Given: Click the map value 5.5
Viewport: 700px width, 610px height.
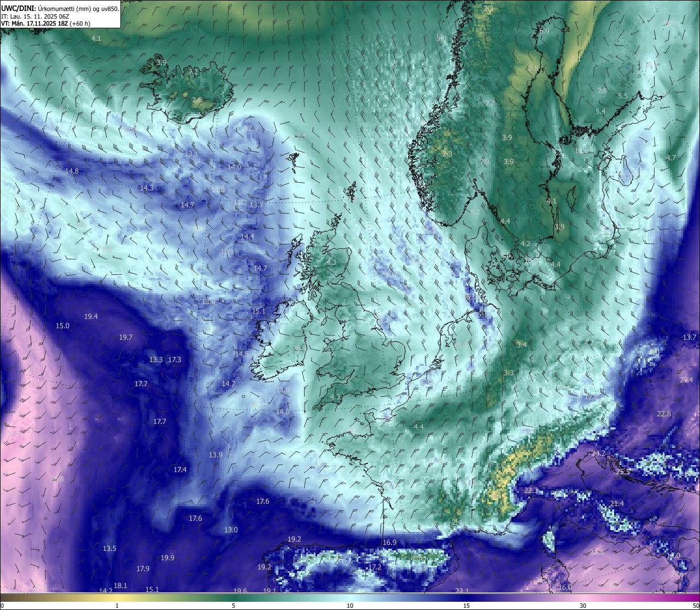Looking at the screenshot, I should point(623,96).
